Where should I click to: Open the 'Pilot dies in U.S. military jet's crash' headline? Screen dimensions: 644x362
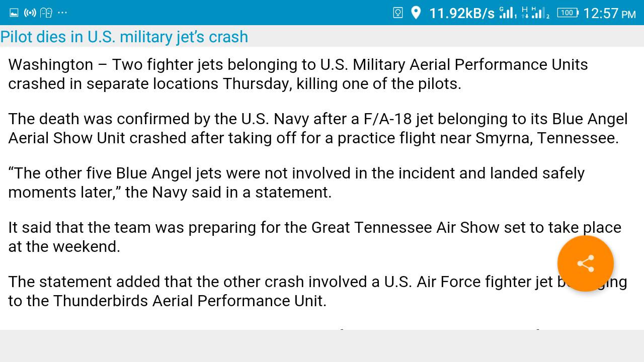[124, 37]
